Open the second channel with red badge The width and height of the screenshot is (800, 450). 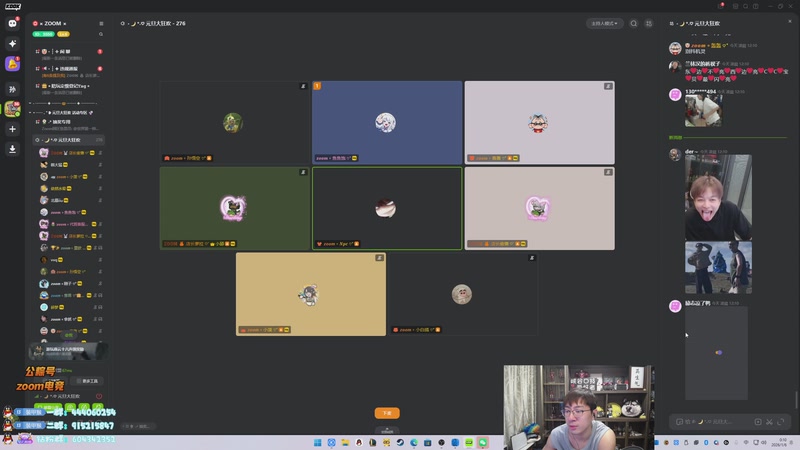[68, 71]
